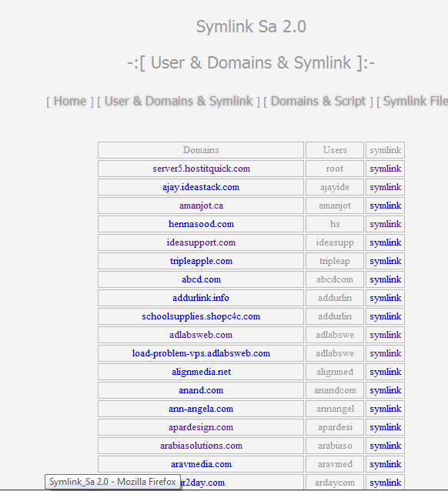Open symlink for aravmed user

386,464
